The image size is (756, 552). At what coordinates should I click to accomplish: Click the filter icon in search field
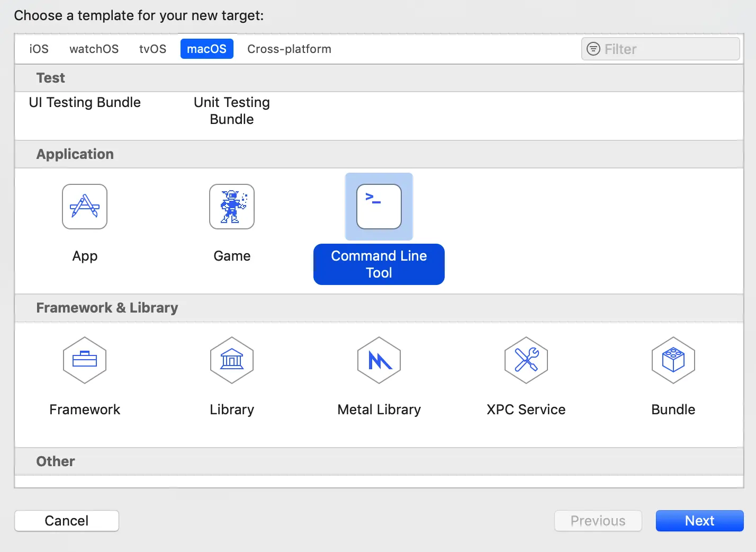594,49
